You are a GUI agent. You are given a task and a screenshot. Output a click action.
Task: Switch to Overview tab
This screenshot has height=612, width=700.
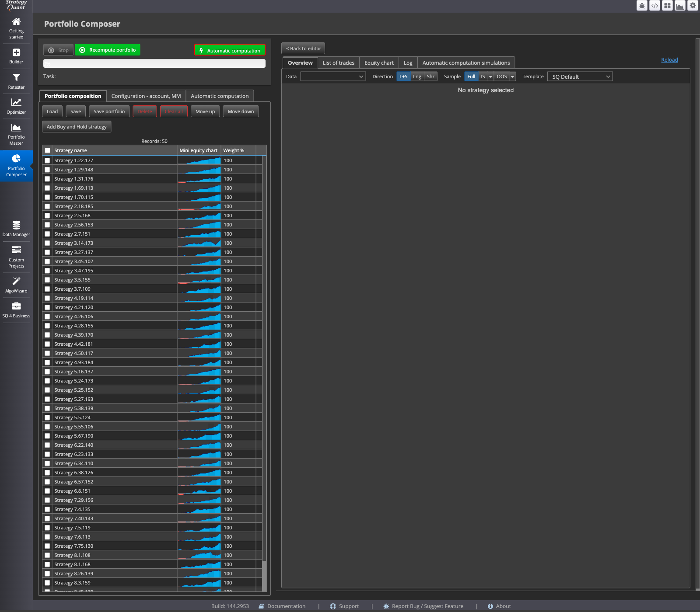click(300, 63)
